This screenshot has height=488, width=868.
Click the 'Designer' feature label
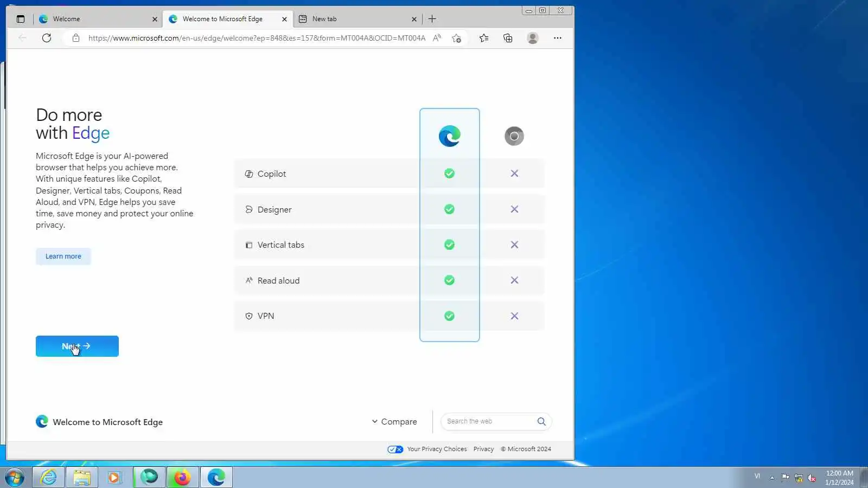(275, 210)
